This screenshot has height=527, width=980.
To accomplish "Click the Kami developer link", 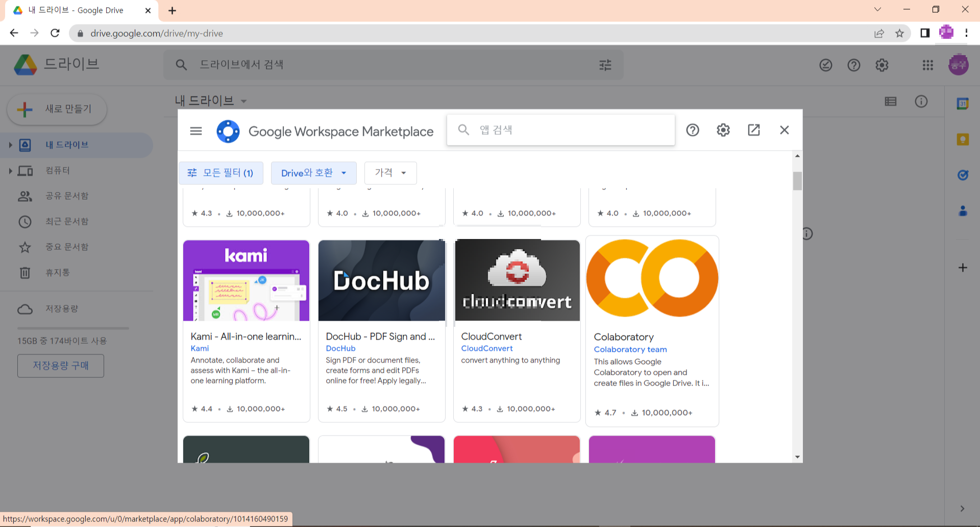I will pyautogui.click(x=200, y=348).
